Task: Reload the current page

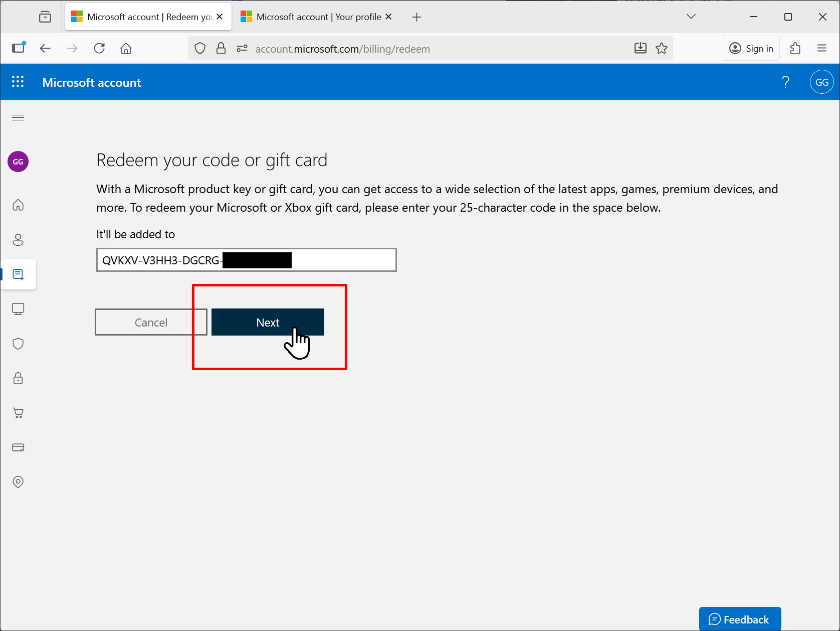Action: [99, 48]
